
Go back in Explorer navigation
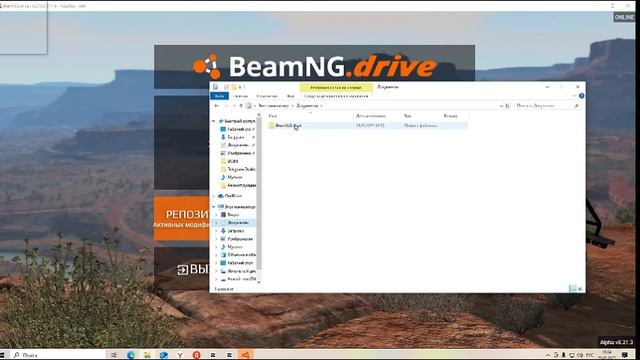point(216,106)
